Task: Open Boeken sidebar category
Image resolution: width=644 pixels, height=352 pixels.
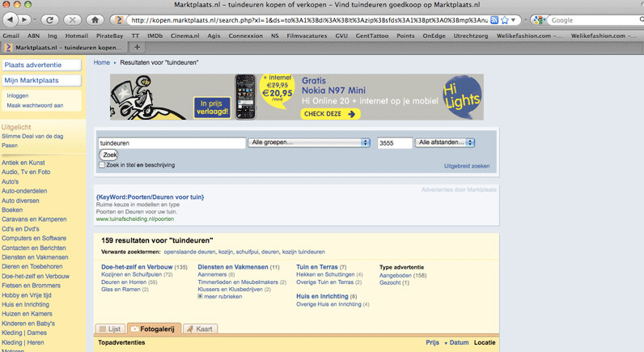Action: pyautogui.click(x=12, y=210)
